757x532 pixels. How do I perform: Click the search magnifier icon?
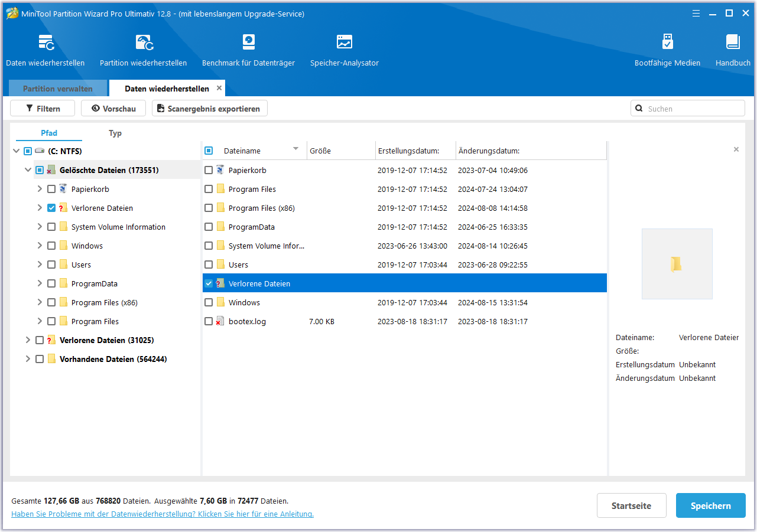(x=639, y=109)
